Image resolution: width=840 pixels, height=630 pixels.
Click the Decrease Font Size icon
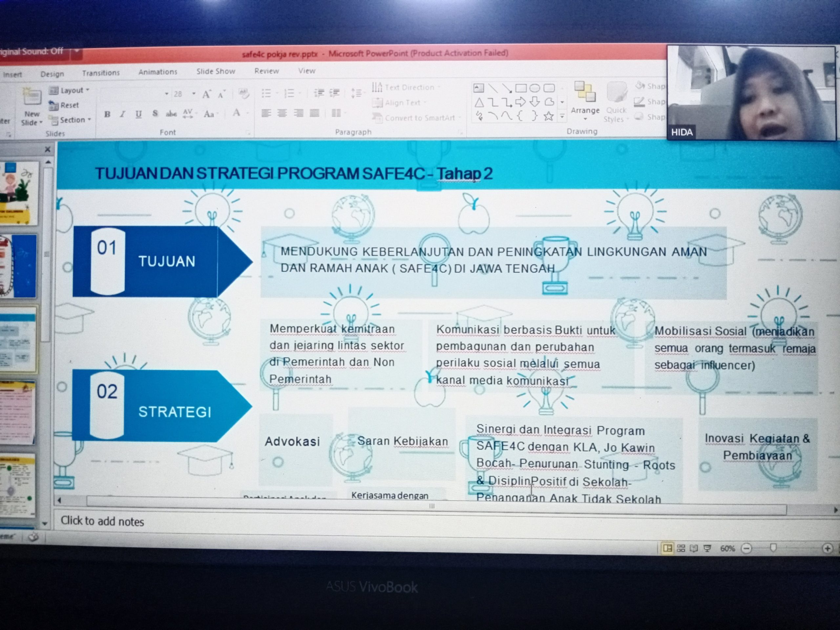pos(222,94)
